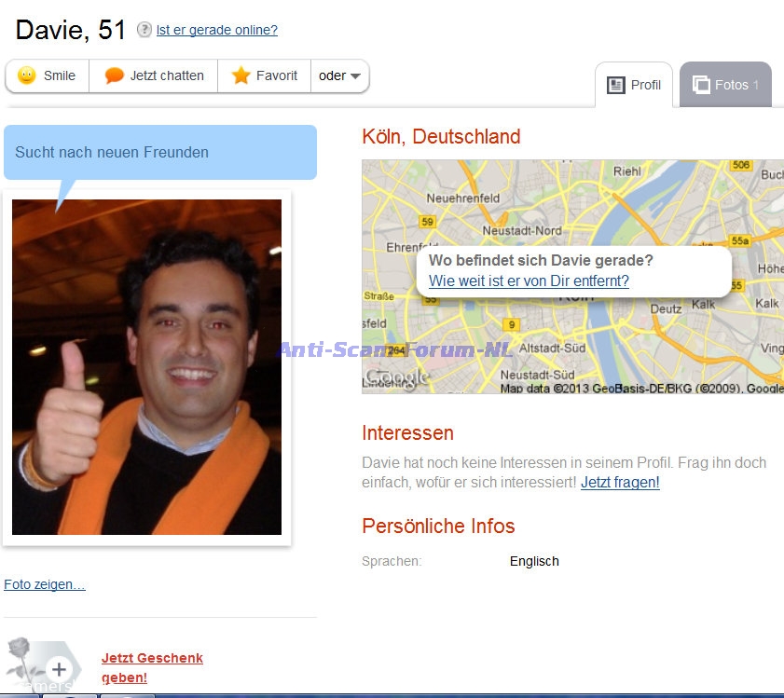The height and width of the screenshot is (698, 784).
Task: Open the "Ist er gerade online?" link
Action: 216,30
